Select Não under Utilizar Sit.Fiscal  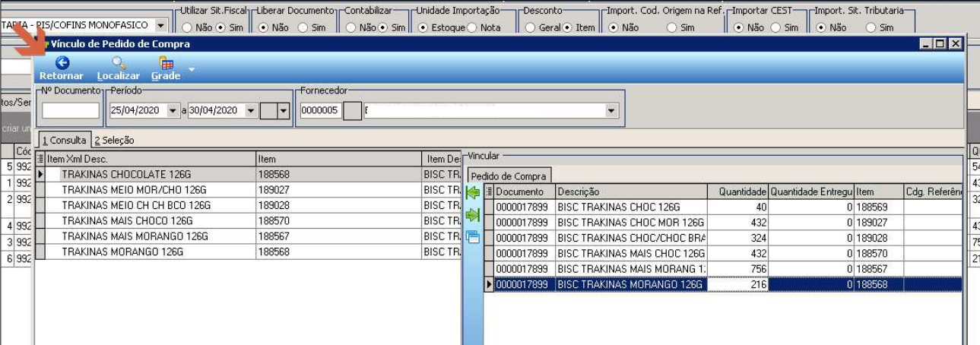(198, 27)
